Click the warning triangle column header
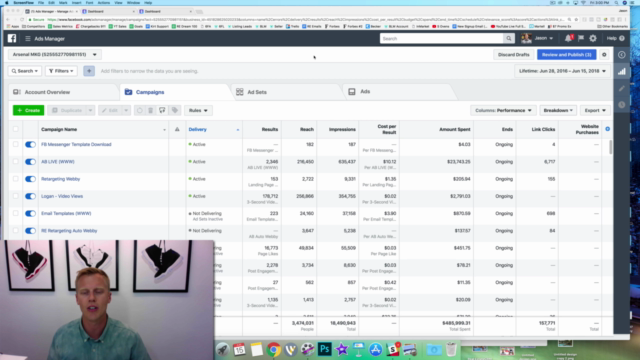640x360 pixels. pyautogui.click(x=177, y=129)
